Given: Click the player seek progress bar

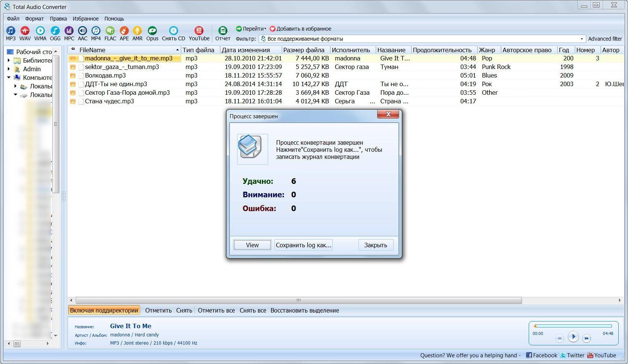Looking at the screenshot, I should click(573, 326).
